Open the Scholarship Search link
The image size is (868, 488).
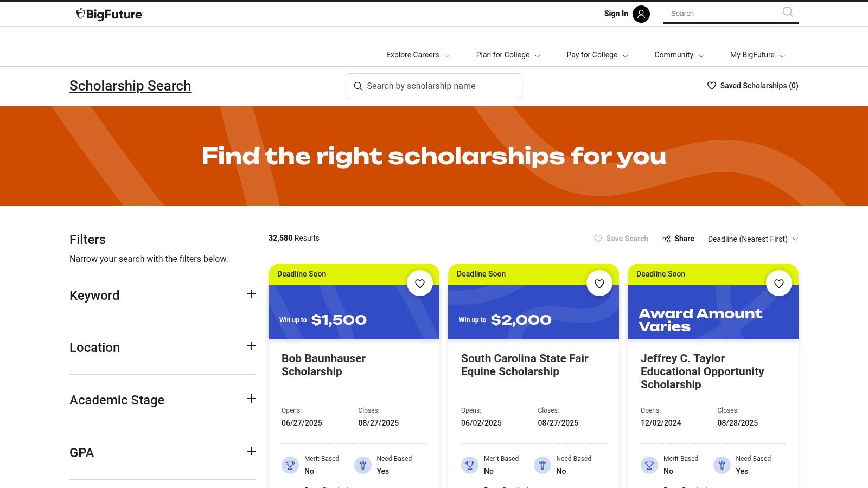[x=130, y=85]
